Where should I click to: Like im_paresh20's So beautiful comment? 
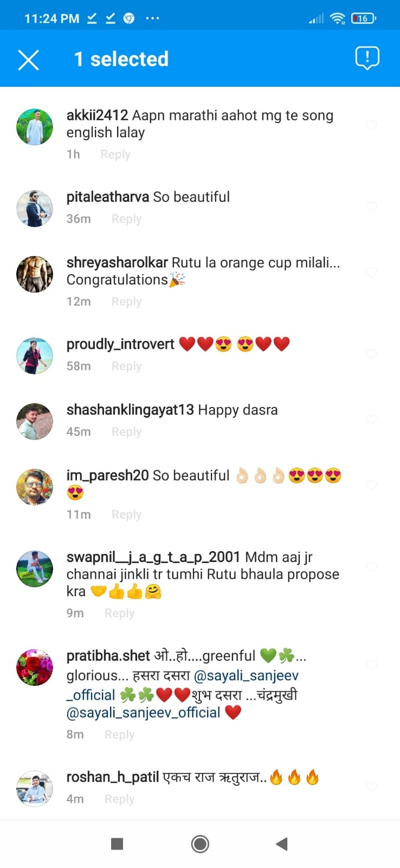(x=371, y=486)
